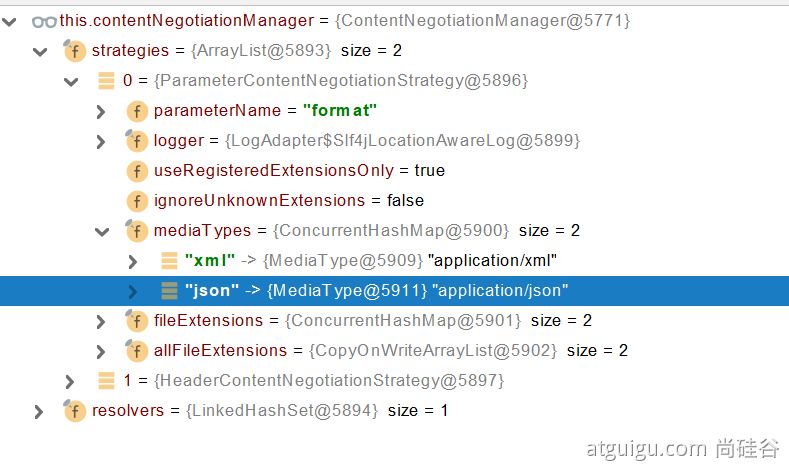Screen dimensions: 789x470
Task: Expand the "json" map entry
Action: 133,291
